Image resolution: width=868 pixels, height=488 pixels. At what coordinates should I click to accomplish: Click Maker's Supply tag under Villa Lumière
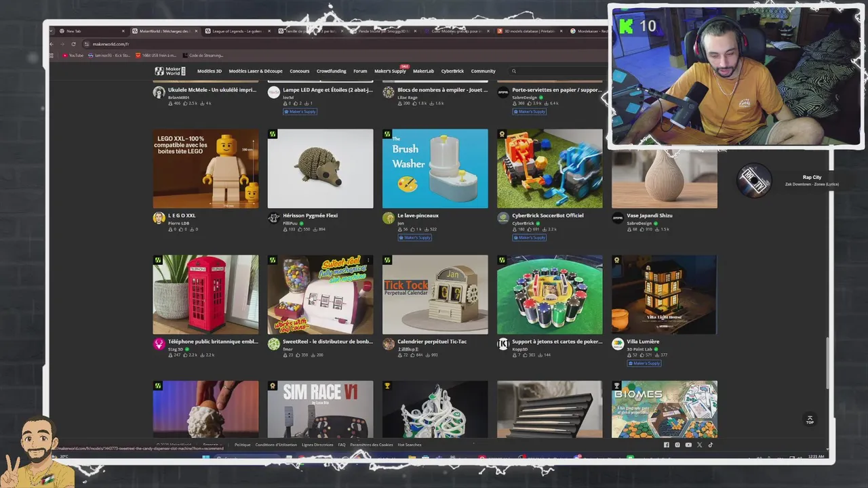[644, 363]
